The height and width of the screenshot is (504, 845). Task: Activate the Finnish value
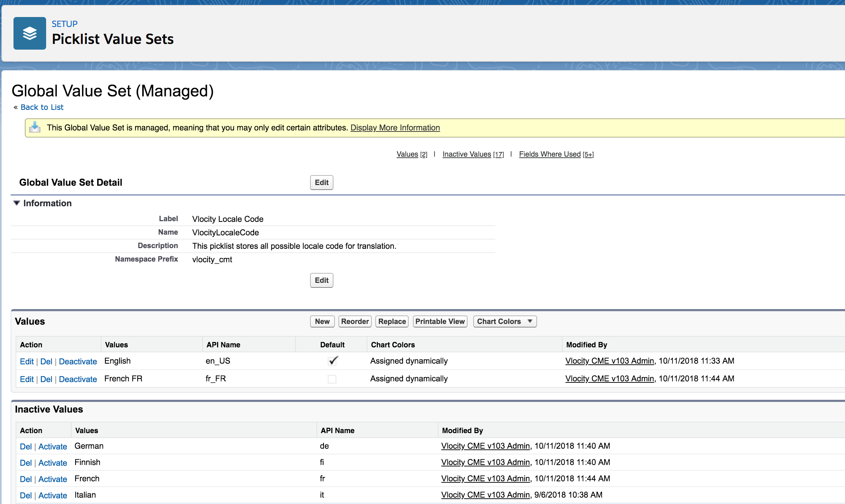coord(53,463)
